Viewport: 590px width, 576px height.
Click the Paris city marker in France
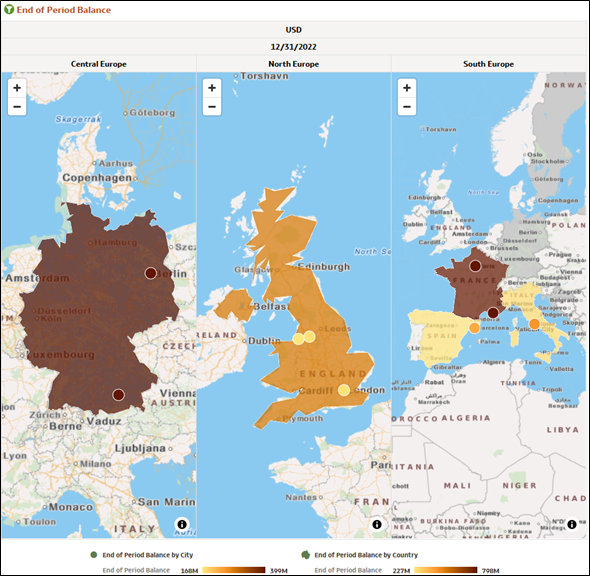[475, 266]
